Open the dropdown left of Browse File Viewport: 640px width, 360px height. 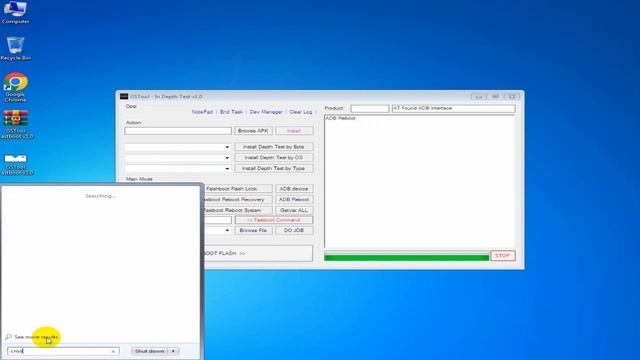click(x=227, y=230)
